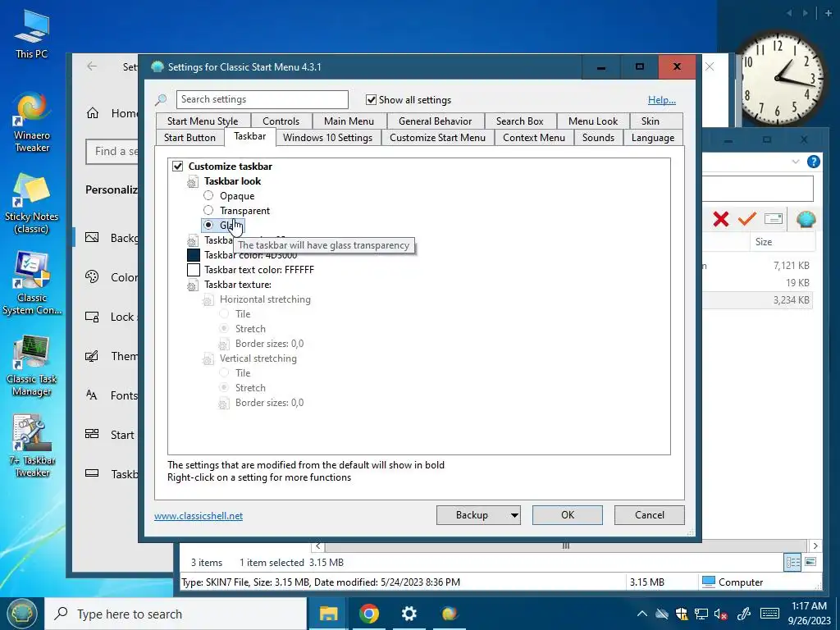Switch to Start Menu Style tab
This screenshot has height=630, width=840.
[x=203, y=121]
